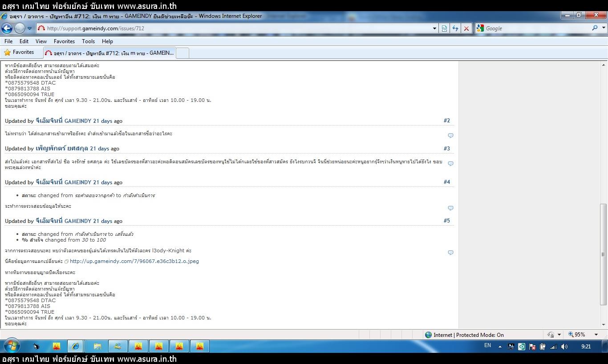Open the Favorites star button
Screen dimensions: 608x364
click(19, 52)
